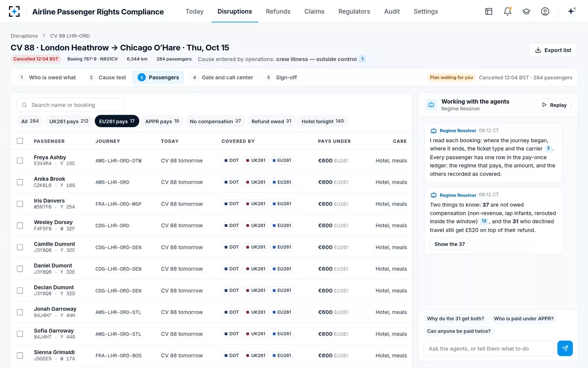
Task: Select Anika Brook's row checkbox
Action: pyautogui.click(x=20, y=182)
